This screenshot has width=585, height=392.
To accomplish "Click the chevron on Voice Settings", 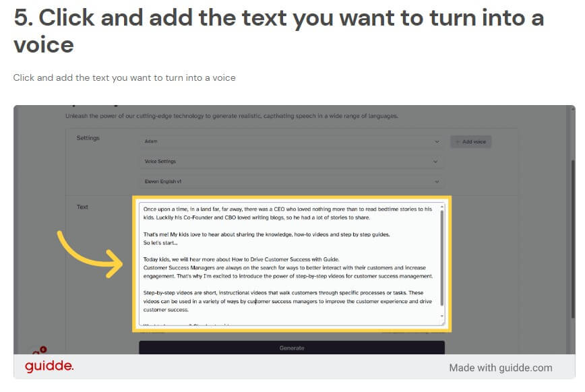I will click(435, 162).
